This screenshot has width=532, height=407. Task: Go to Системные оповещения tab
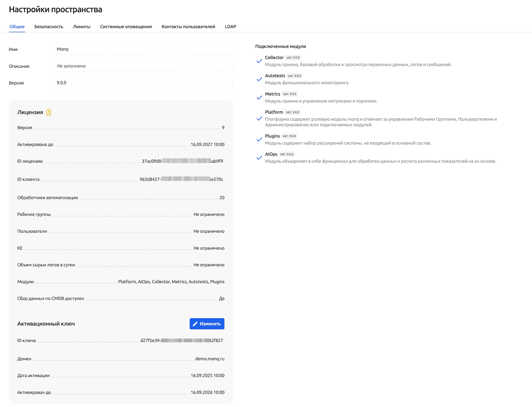click(x=126, y=27)
